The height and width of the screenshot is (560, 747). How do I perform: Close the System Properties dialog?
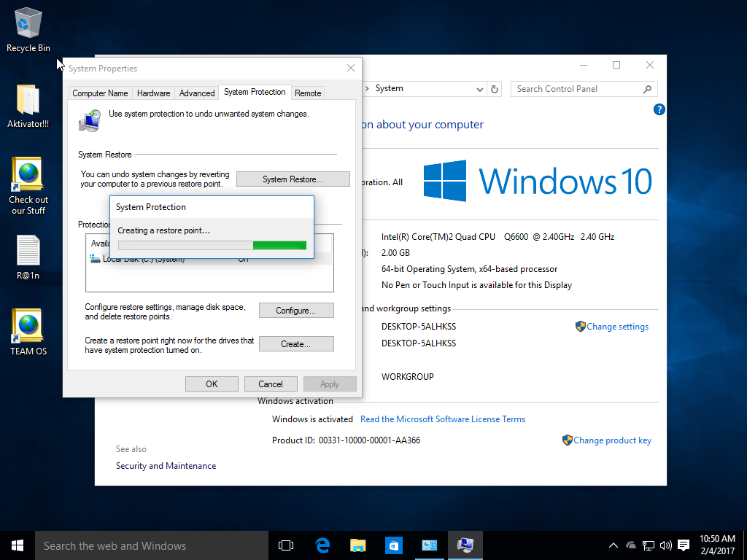pos(351,68)
